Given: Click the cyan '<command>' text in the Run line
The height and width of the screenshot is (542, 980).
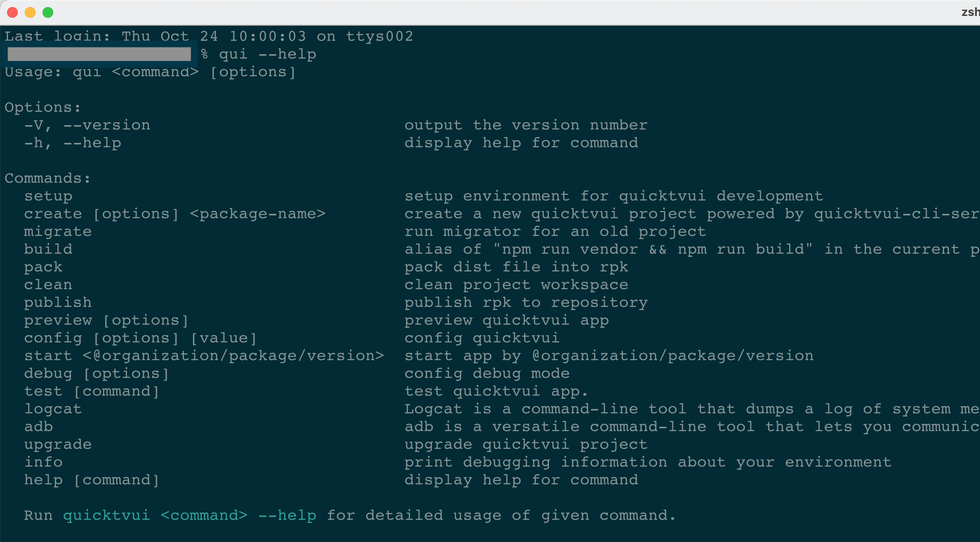Looking at the screenshot, I should click(204, 515).
